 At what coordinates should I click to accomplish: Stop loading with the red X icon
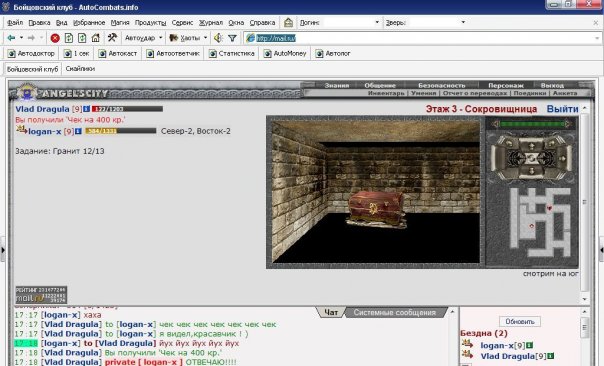55,38
